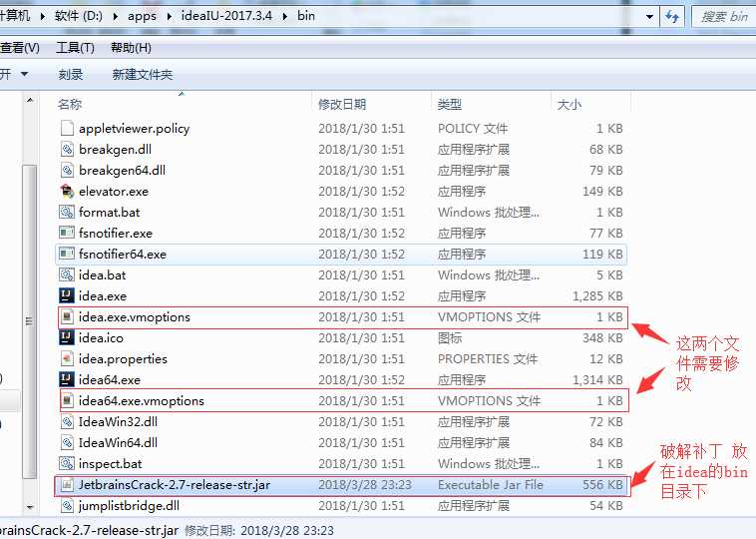Image resolution: width=756 pixels, height=539 pixels.
Task: Select the IdeaWin32.dll file icon
Action: pyautogui.click(x=67, y=422)
